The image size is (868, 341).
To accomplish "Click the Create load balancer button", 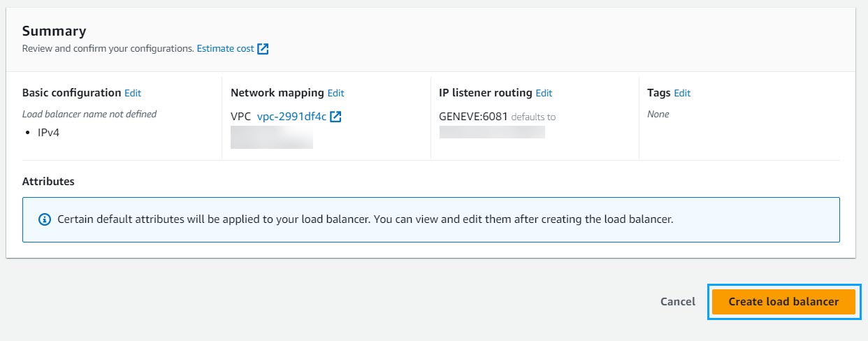I will [783, 302].
